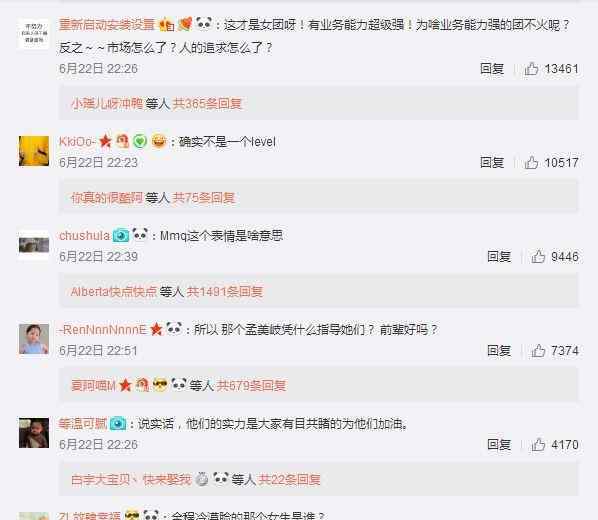Open KkiOo- user profile

[77, 142]
